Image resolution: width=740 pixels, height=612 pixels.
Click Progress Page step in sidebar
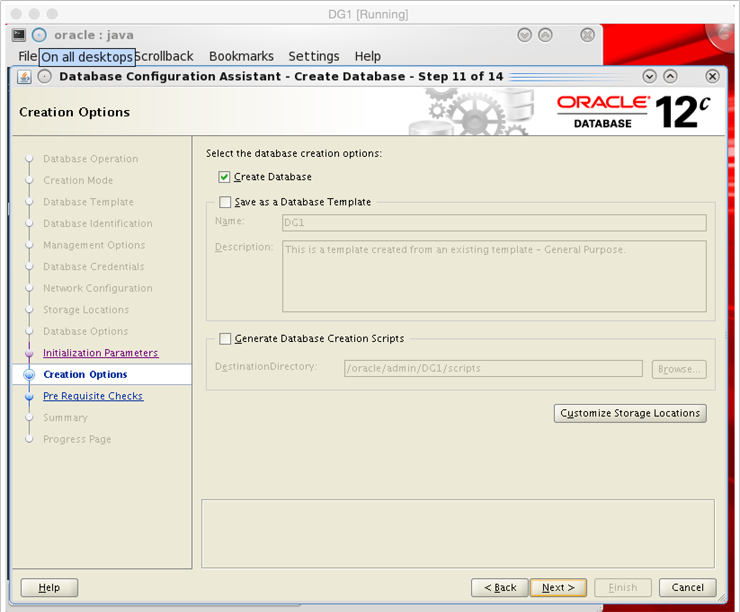pyautogui.click(x=77, y=439)
